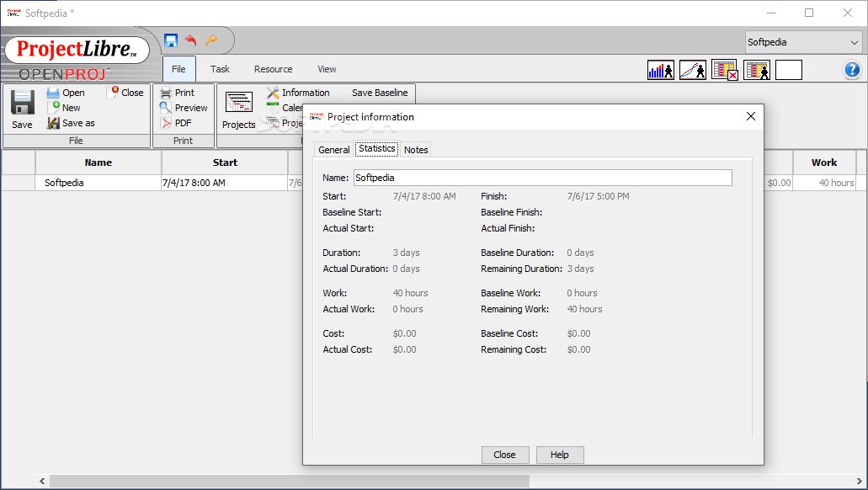This screenshot has width=868, height=490.
Task: Click the Work column header
Action: [824, 162]
